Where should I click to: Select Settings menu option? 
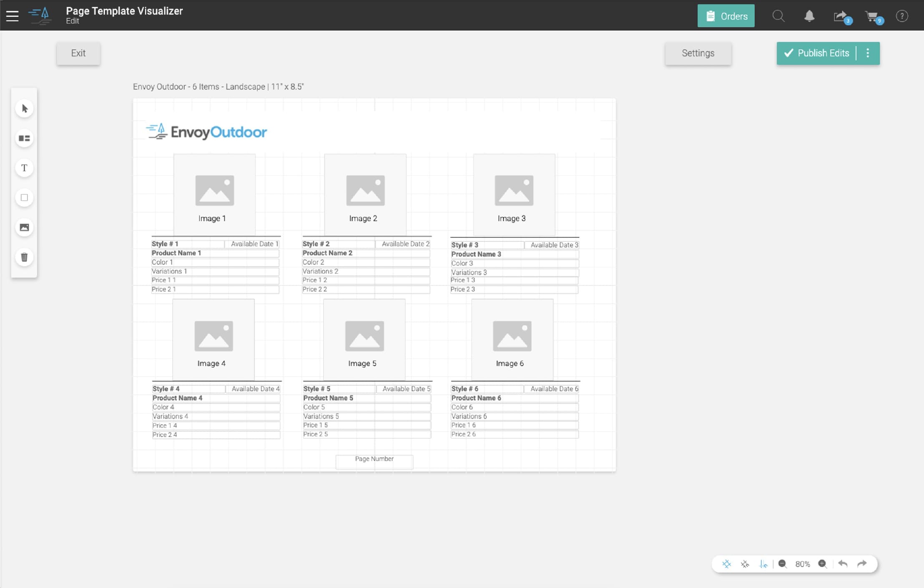click(698, 53)
